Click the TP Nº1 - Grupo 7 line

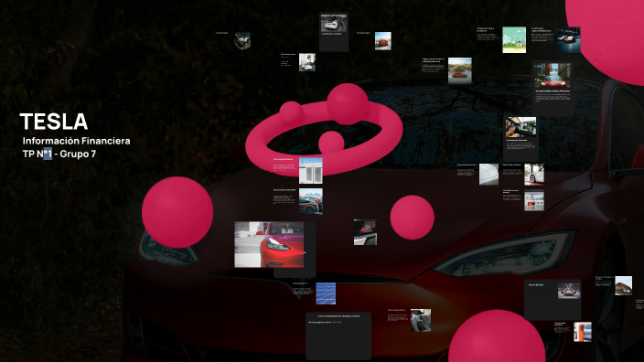[59, 154]
